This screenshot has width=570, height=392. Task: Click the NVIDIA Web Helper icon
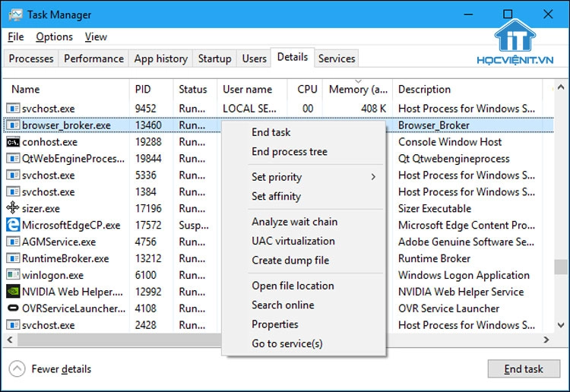(13, 292)
